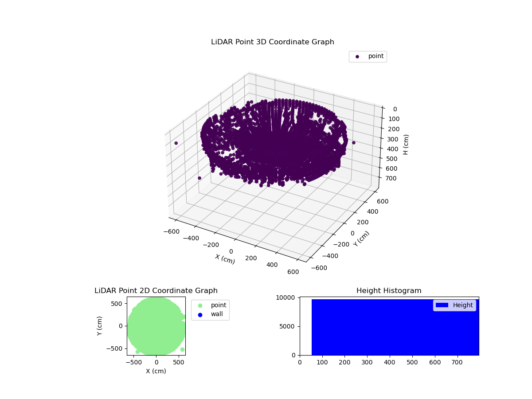Click the "500" tick on the 2D graph X axis
Screen dimensions: 532x399
[179, 362]
